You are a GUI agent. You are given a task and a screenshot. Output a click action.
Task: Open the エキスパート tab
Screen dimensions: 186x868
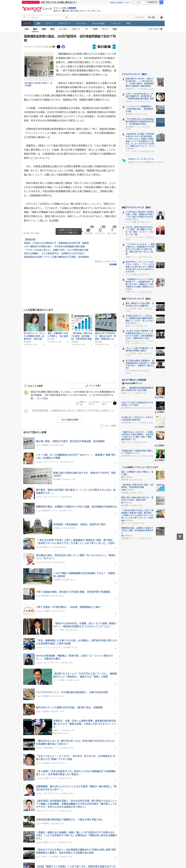(64, 24)
